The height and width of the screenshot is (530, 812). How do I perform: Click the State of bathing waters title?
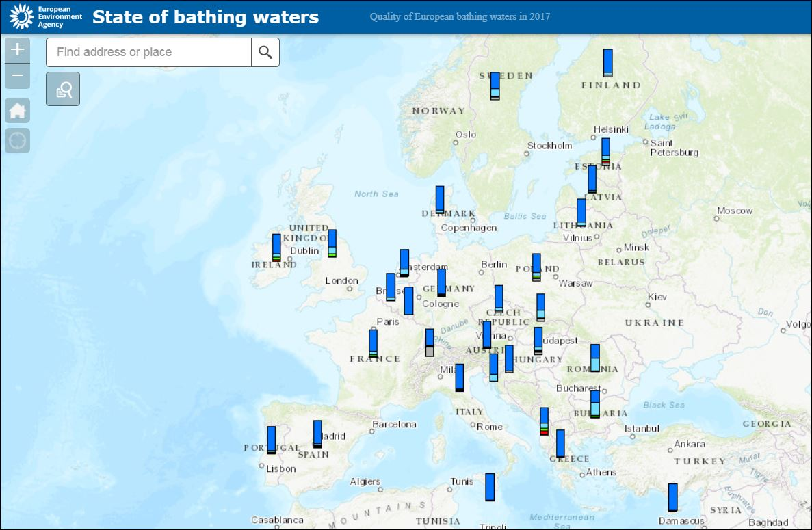coord(206,16)
